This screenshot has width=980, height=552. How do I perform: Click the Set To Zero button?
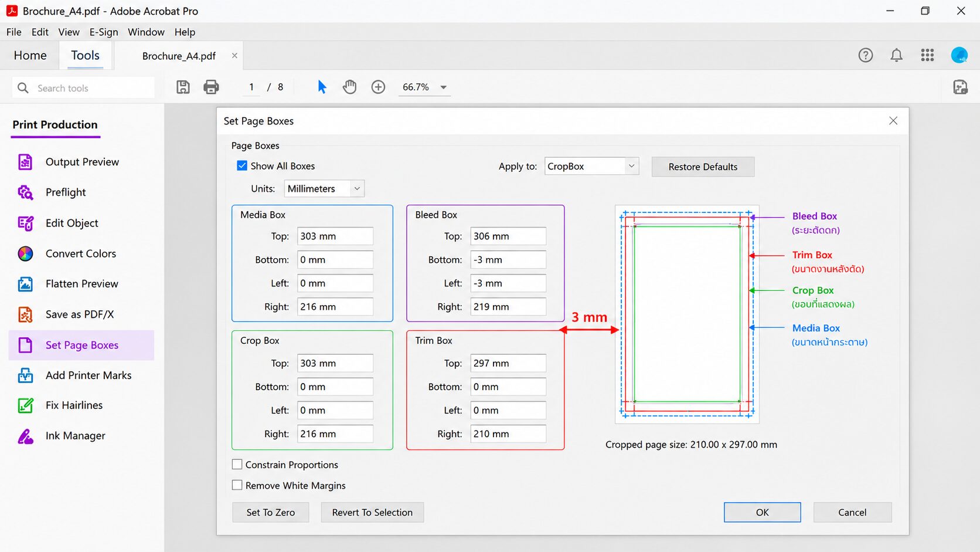point(271,513)
